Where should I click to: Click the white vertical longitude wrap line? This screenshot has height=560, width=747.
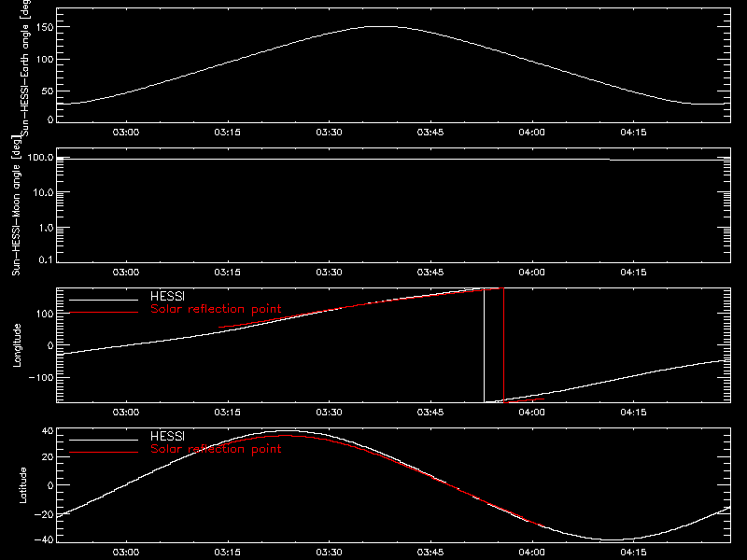pyautogui.click(x=484, y=345)
